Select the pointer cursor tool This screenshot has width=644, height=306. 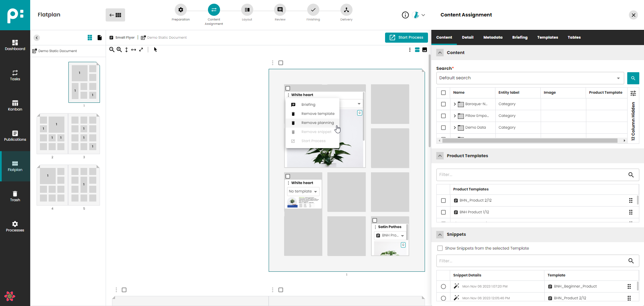(155, 50)
